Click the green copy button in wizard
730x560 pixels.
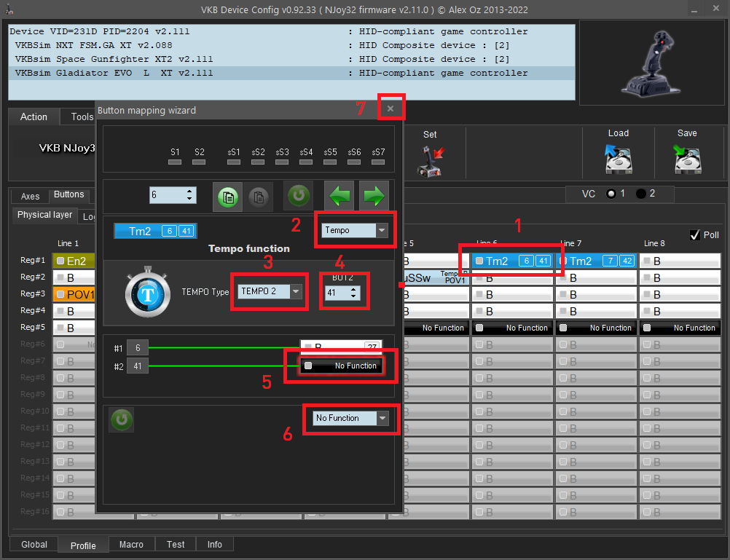click(227, 196)
